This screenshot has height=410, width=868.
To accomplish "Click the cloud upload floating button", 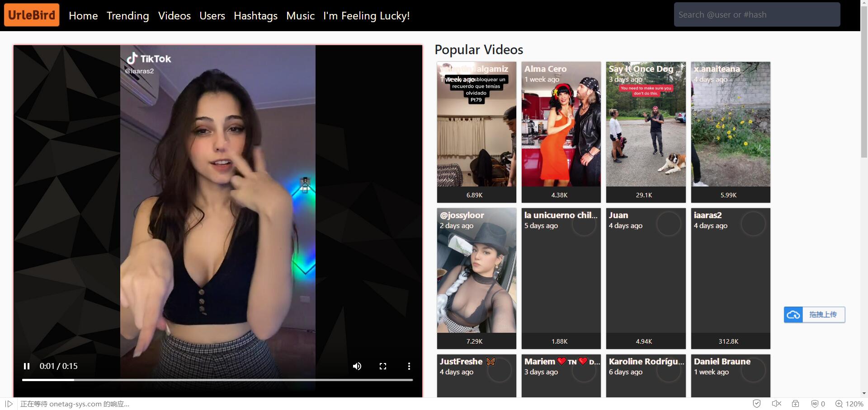I will pyautogui.click(x=814, y=315).
